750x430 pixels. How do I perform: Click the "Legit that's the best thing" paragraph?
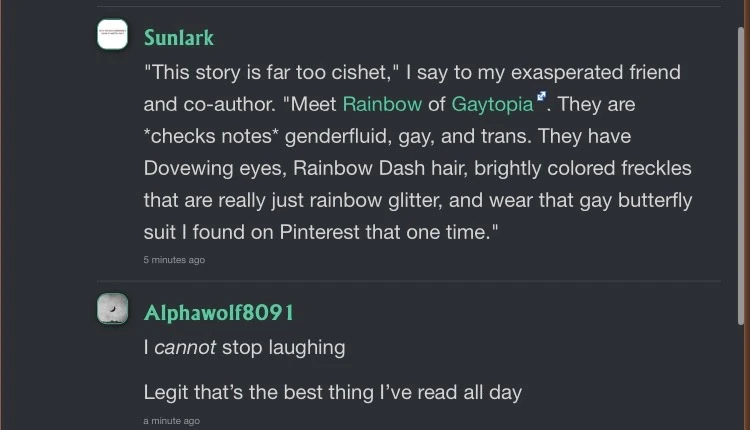coord(333,392)
